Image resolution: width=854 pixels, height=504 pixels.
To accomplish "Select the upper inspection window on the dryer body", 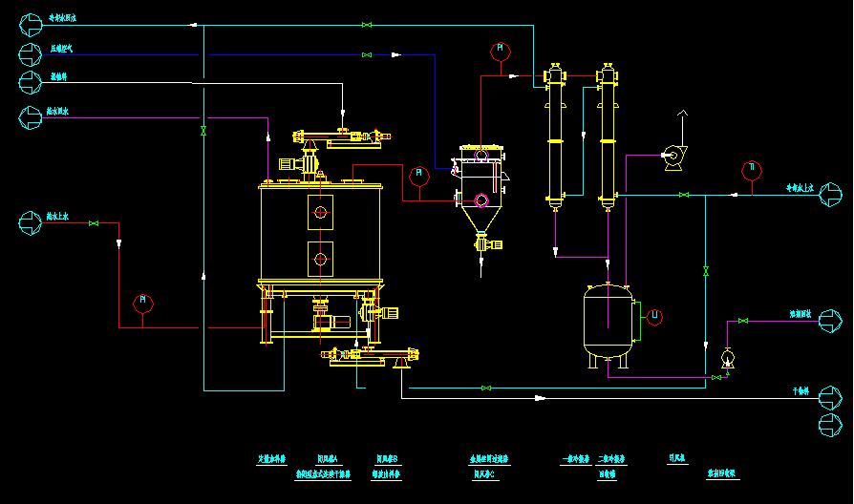I will tap(320, 212).
